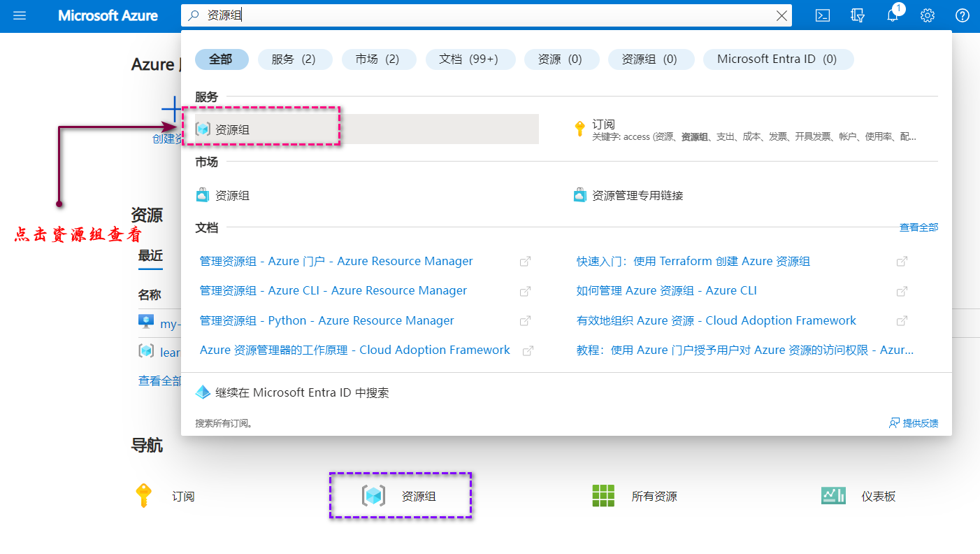This screenshot has height=554, width=980.
Task: Open 管理资源组 - Azure 门户 doc link
Action: click(336, 261)
